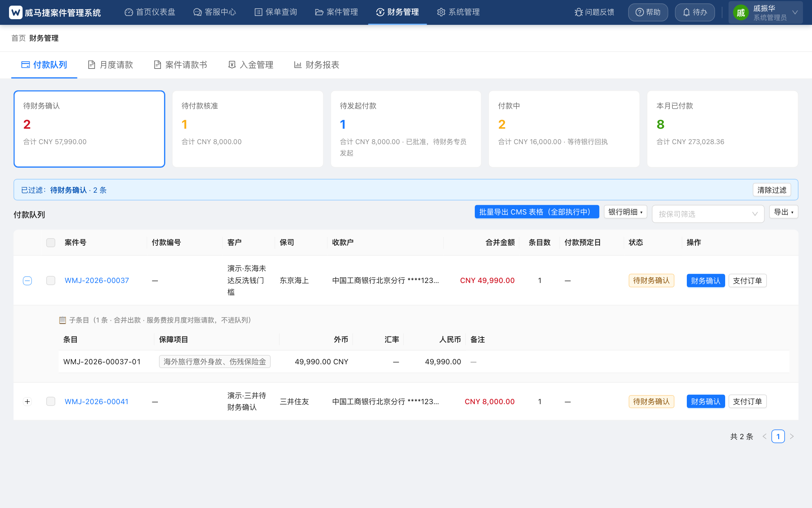Click 批量导出 CMS 表格 button
The height and width of the screenshot is (508, 812).
[537, 212]
